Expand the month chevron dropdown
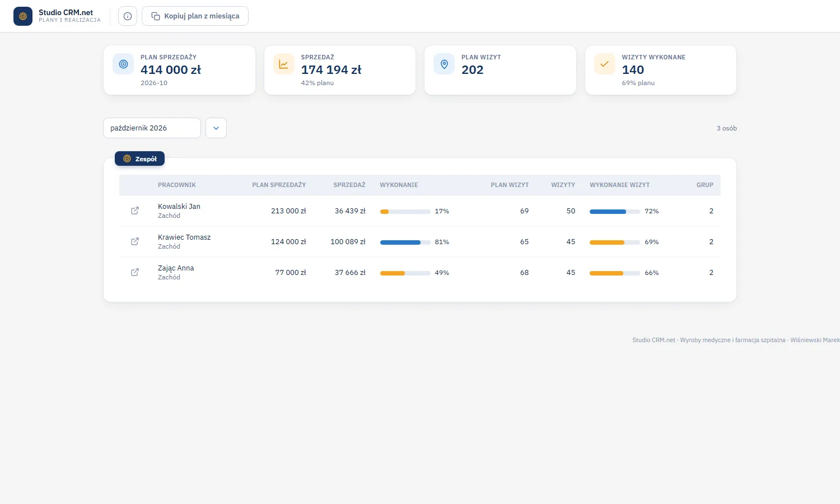 216,128
